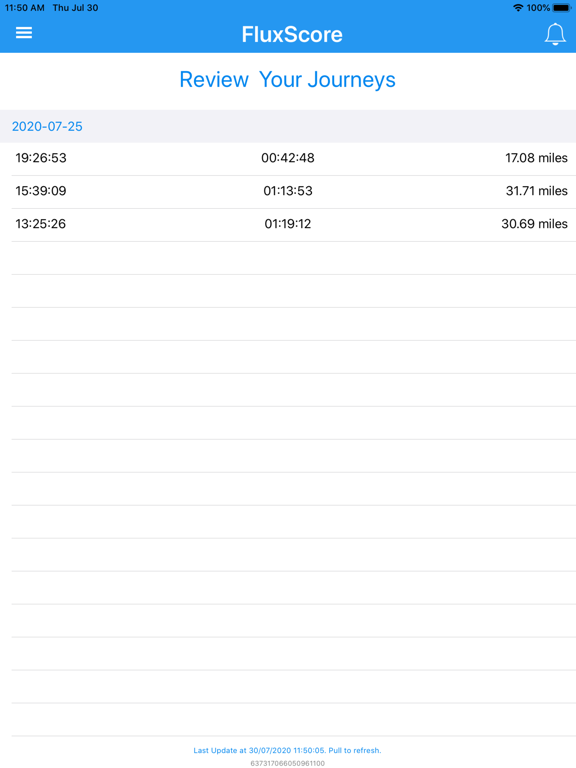Screen dimensions: 576x768
Task: Tap the Review Your Journeys heading
Action: (288, 80)
